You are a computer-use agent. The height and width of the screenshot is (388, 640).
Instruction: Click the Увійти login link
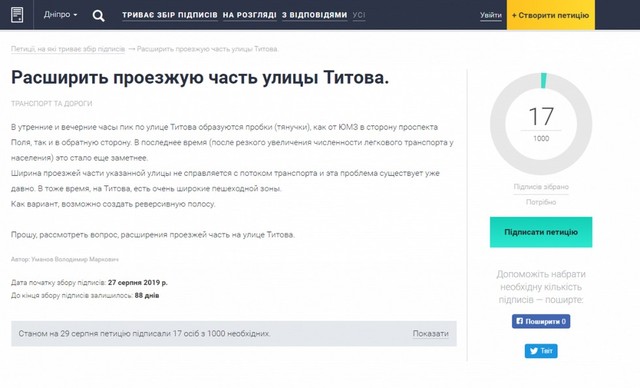click(x=491, y=15)
